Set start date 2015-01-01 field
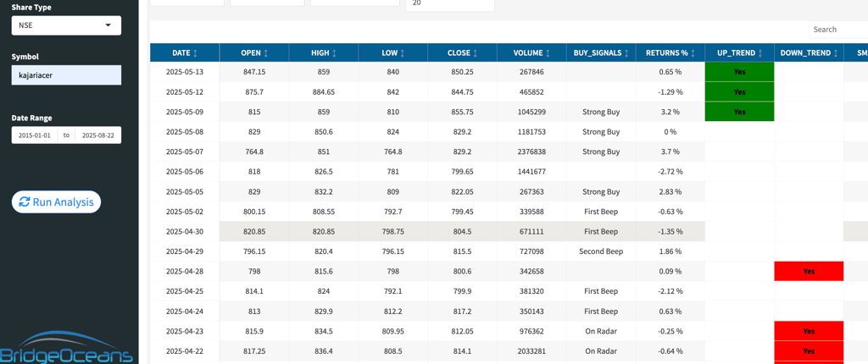This screenshot has height=364, width=868. (x=34, y=135)
